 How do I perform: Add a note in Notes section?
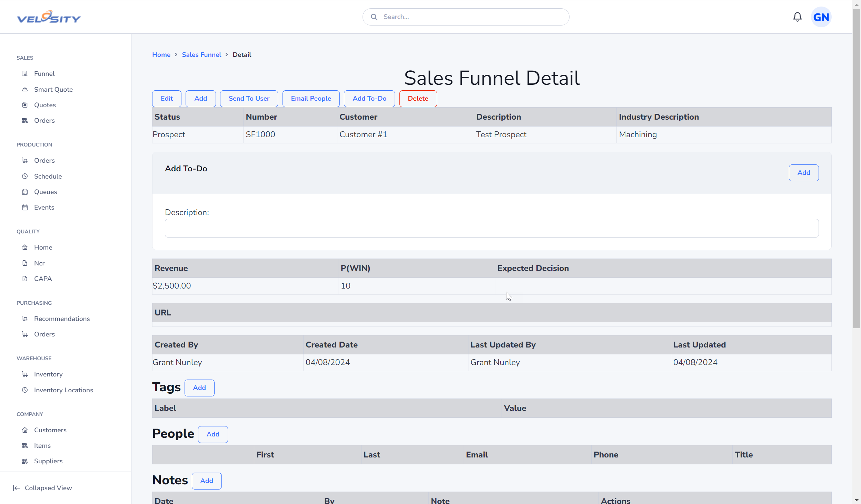[207, 481]
